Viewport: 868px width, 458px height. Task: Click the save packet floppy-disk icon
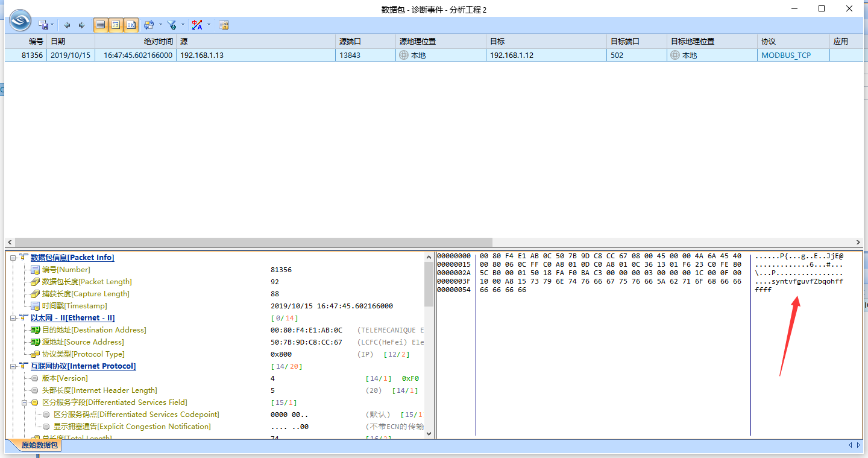43,25
